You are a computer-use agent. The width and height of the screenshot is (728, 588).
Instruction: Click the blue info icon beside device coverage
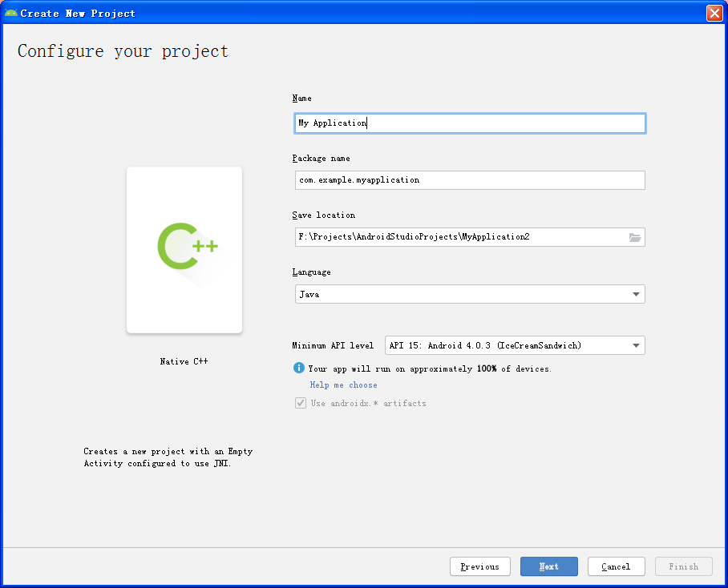[x=299, y=369]
